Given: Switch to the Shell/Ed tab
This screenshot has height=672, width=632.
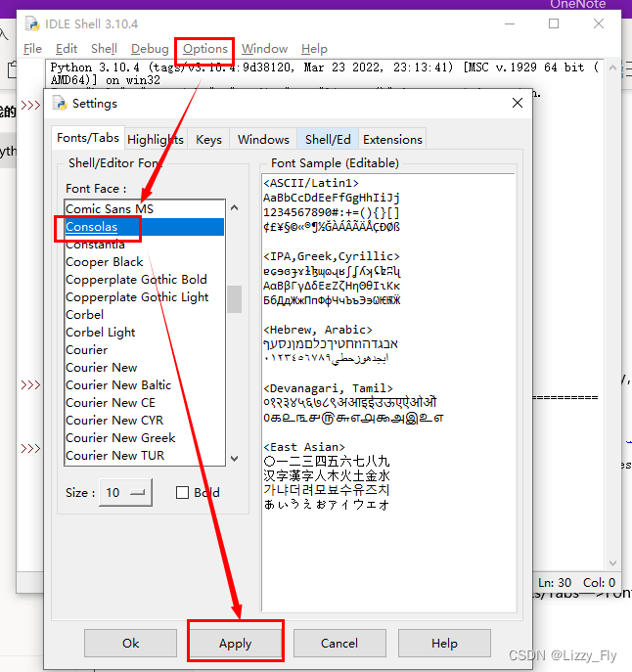Looking at the screenshot, I should [x=328, y=140].
